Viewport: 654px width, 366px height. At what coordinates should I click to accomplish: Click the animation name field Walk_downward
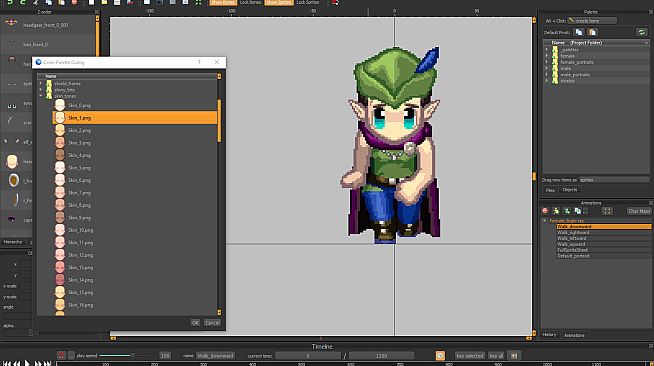(216, 356)
